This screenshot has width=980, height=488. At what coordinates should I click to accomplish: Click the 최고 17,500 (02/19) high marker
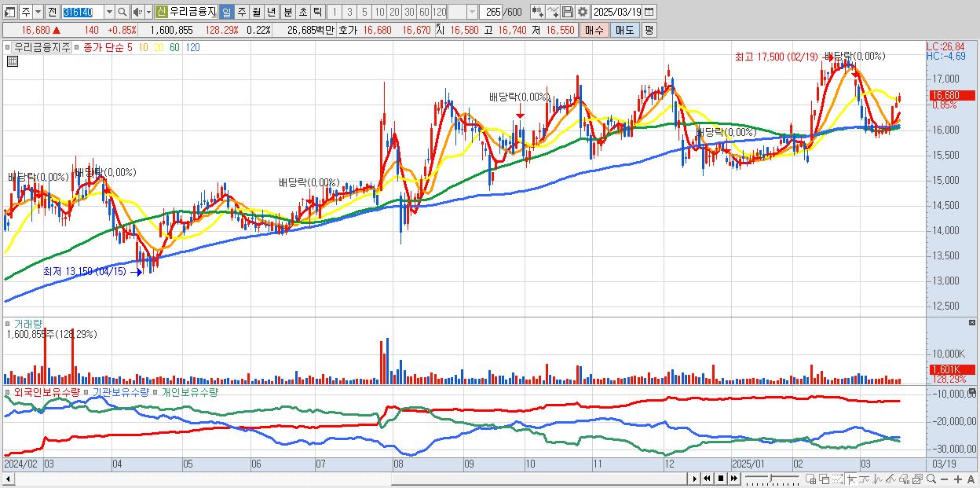tap(778, 57)
